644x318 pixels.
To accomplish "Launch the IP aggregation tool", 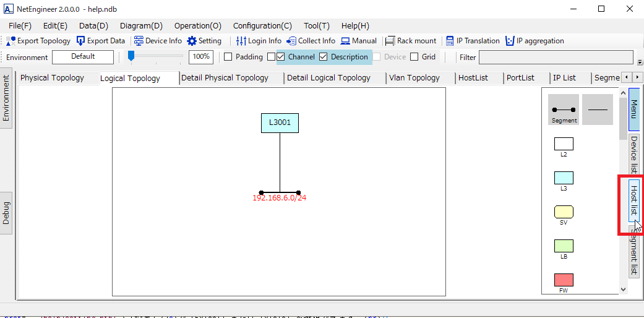I will (510, 41).
